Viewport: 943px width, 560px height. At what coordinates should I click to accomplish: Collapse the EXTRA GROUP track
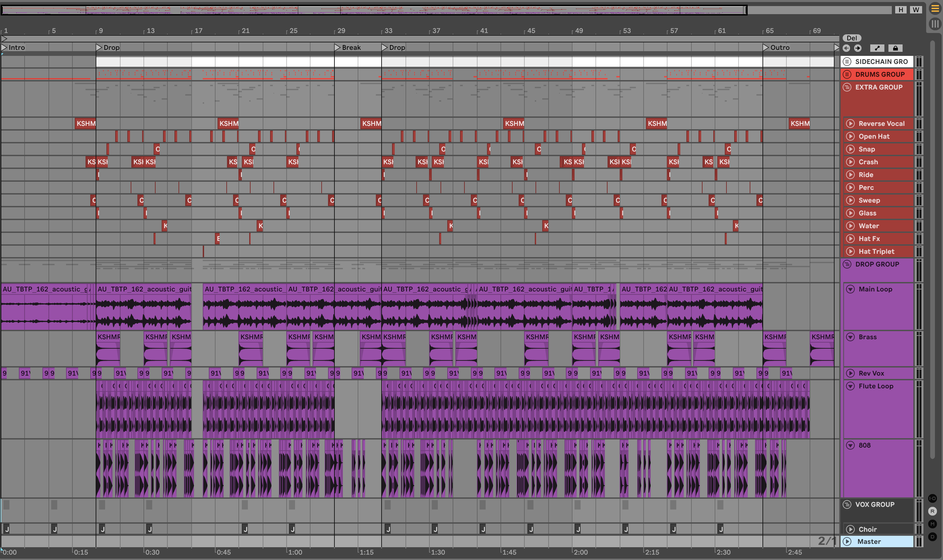coord(847,87)
